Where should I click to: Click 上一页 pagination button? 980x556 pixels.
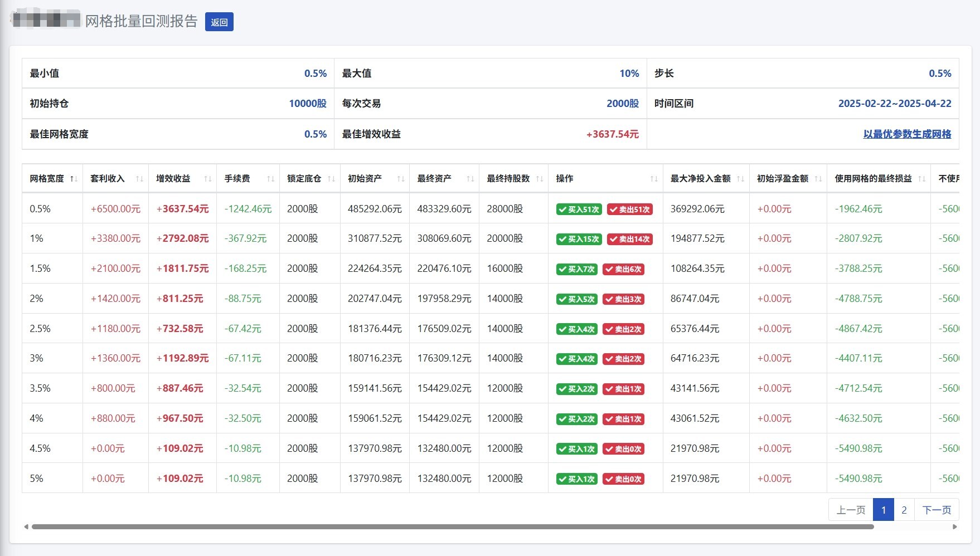click(x=851, y=510)
